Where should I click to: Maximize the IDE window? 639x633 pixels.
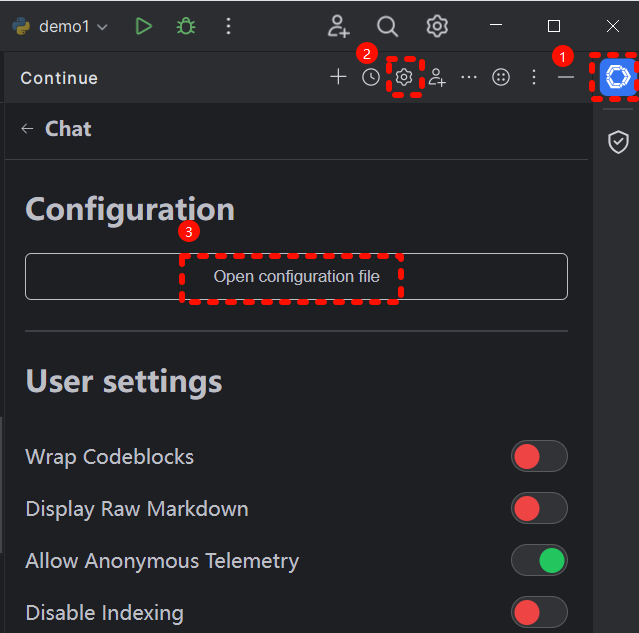[x=553, y=26]
